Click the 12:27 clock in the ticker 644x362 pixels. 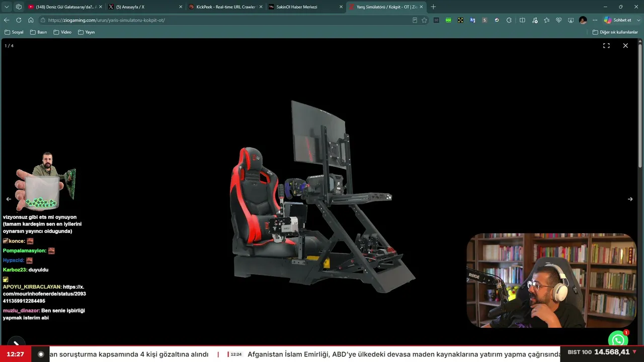[16, 354]
